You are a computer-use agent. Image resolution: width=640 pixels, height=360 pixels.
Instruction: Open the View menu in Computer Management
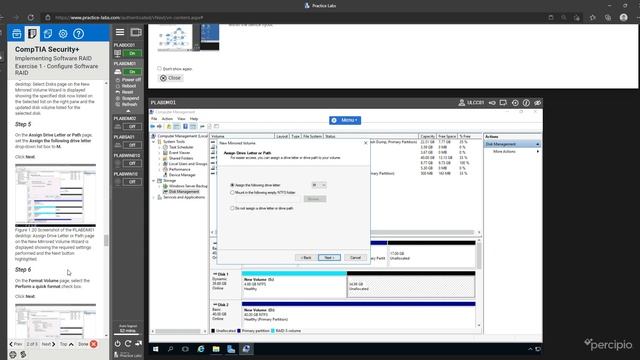point(181,119)
